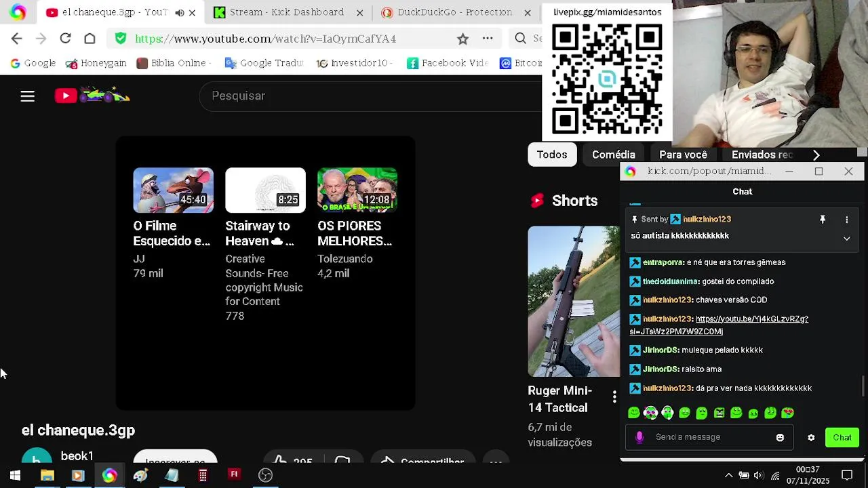Select the Todos filter chip

[552, 155]
